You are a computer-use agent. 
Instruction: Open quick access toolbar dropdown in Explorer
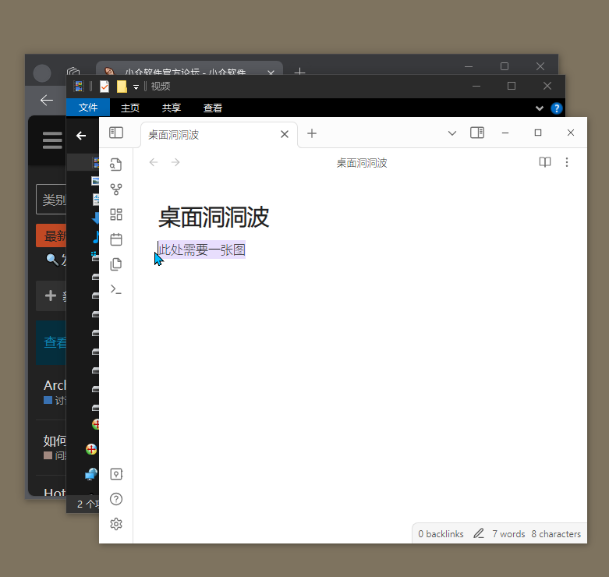point(136,87)
